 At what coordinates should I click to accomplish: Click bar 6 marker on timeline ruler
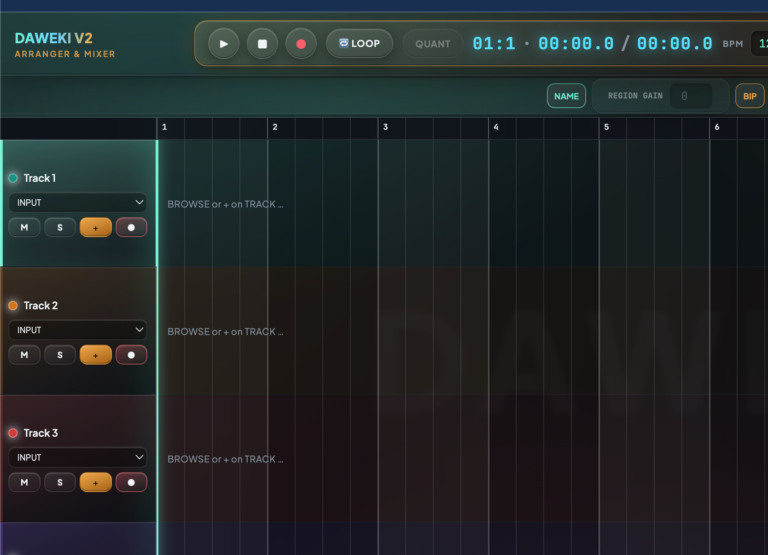(717, 127)
